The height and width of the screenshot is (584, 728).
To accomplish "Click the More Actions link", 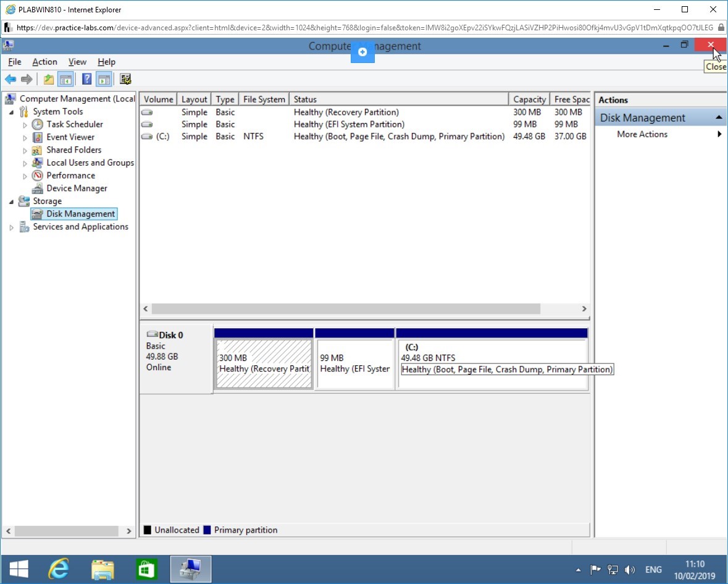I will click(x=642, y=134).
